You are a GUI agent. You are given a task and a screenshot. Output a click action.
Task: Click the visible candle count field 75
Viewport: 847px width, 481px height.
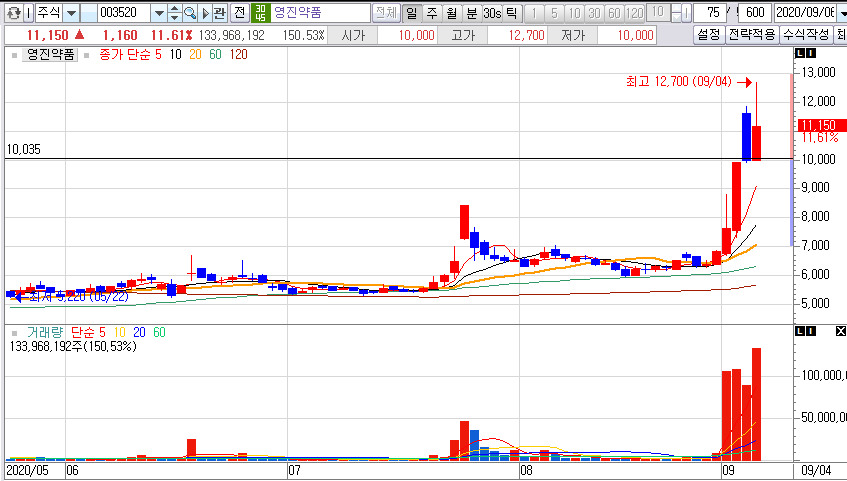[710, 13]
